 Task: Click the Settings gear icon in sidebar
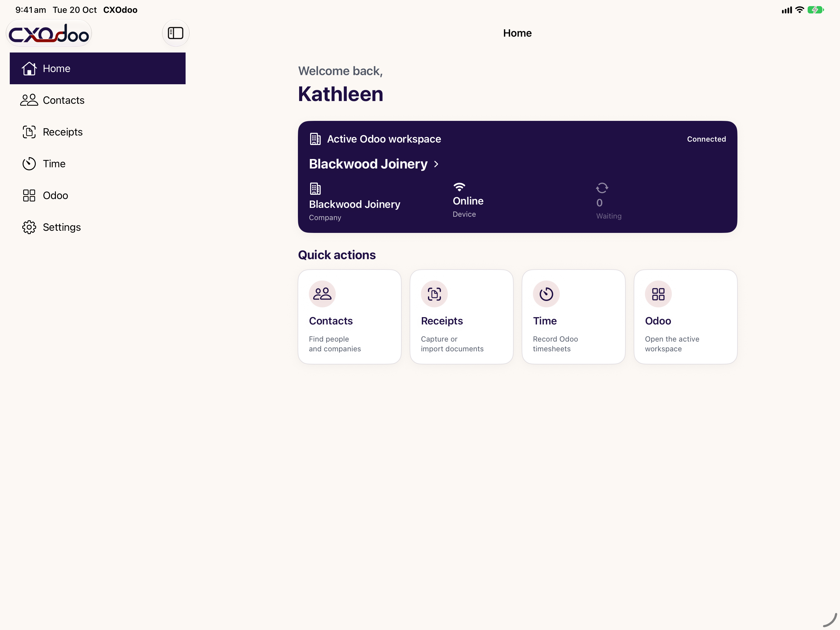(29, 227)
